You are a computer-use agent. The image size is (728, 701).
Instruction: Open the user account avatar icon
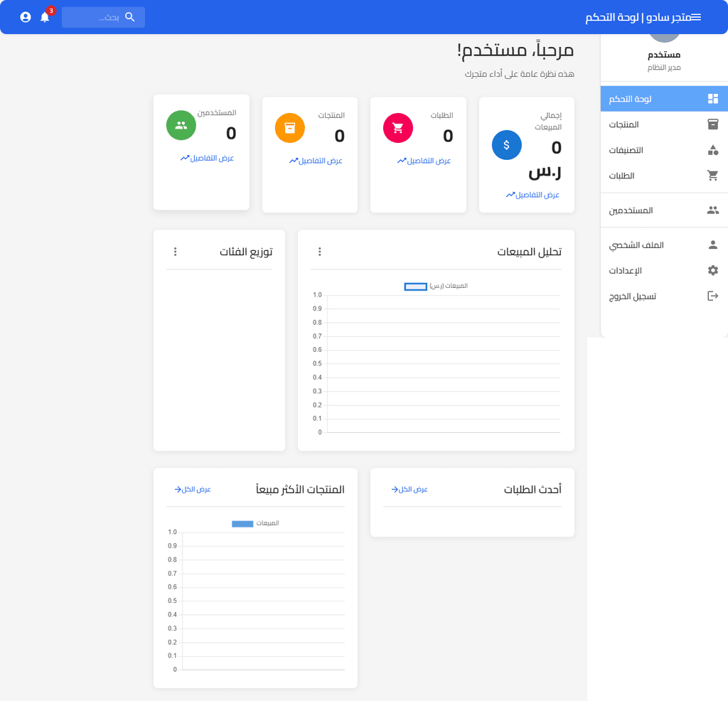pos(26,17)
